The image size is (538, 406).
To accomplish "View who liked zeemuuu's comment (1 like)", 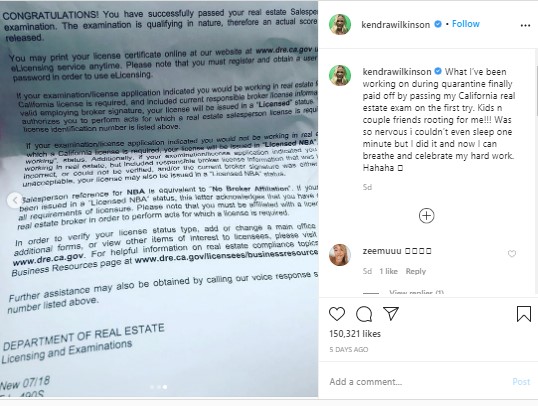I will (x=388, y=271).
